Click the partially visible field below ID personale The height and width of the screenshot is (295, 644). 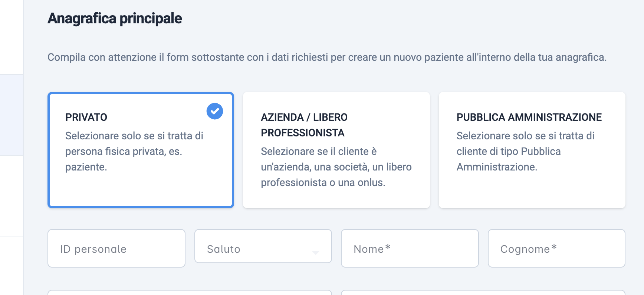point(190,292)
